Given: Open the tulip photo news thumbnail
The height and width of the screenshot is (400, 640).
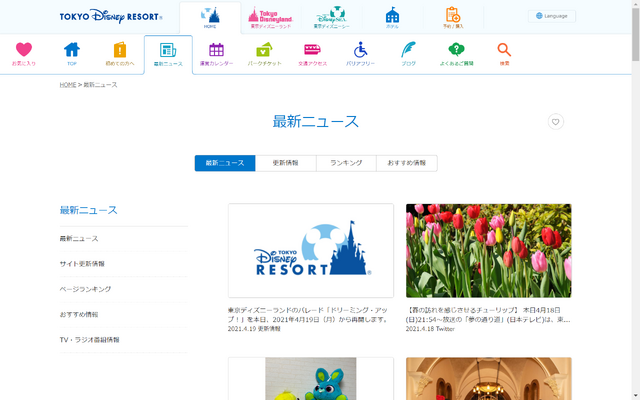Looking at the screenshot, I should (489, 251).
